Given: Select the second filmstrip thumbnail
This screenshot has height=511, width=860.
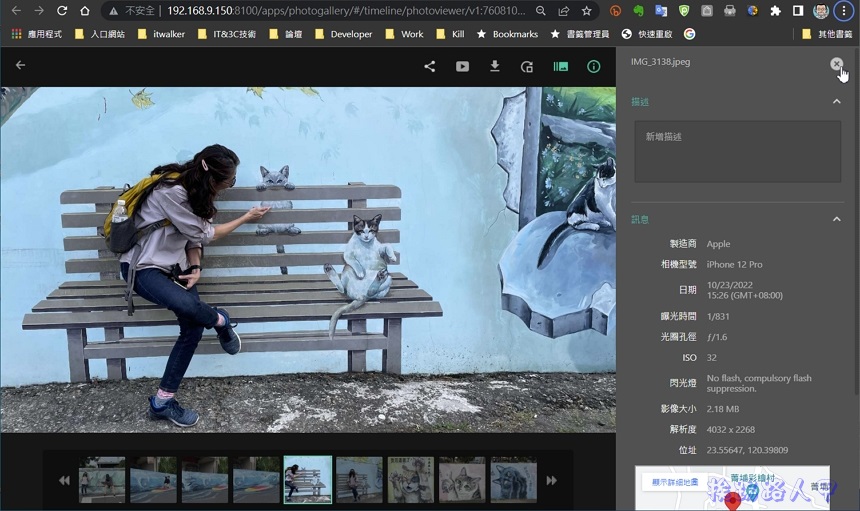Looking at the screenshot, I should click(x=154, y=480).
